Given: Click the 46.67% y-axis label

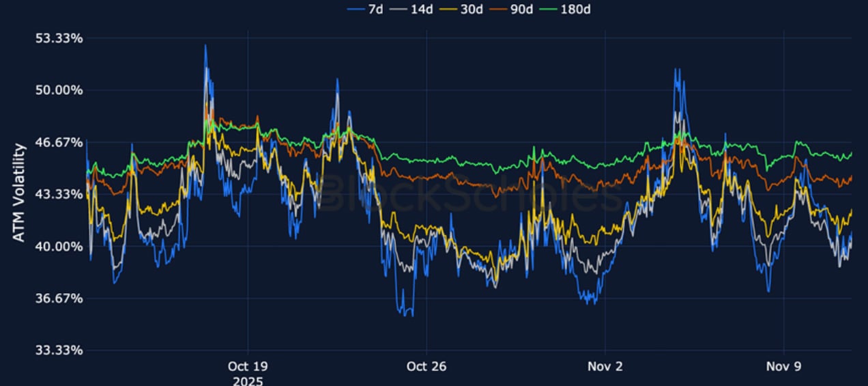Looking at the screenshot, I should pyautogui.click(x=59, y=142).
